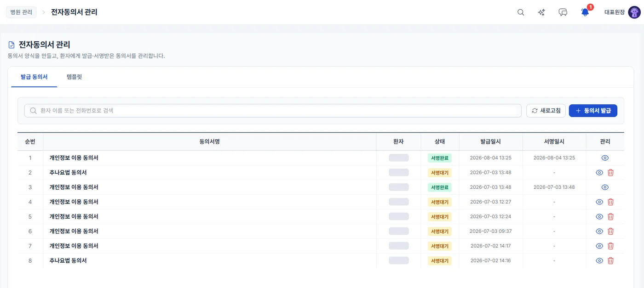Open the 대표원장 profile avatar
Viewport: 644px width, 288px height.
[x=634, y=12]
